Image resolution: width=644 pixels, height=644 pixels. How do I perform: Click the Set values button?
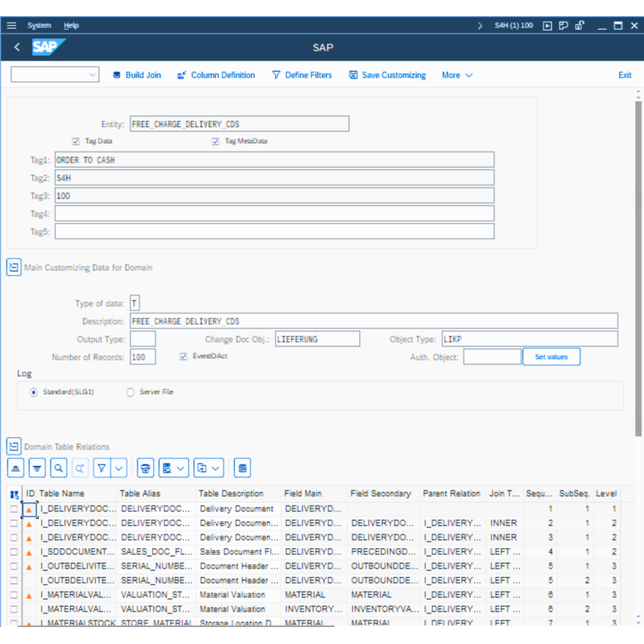pos(551,357)
